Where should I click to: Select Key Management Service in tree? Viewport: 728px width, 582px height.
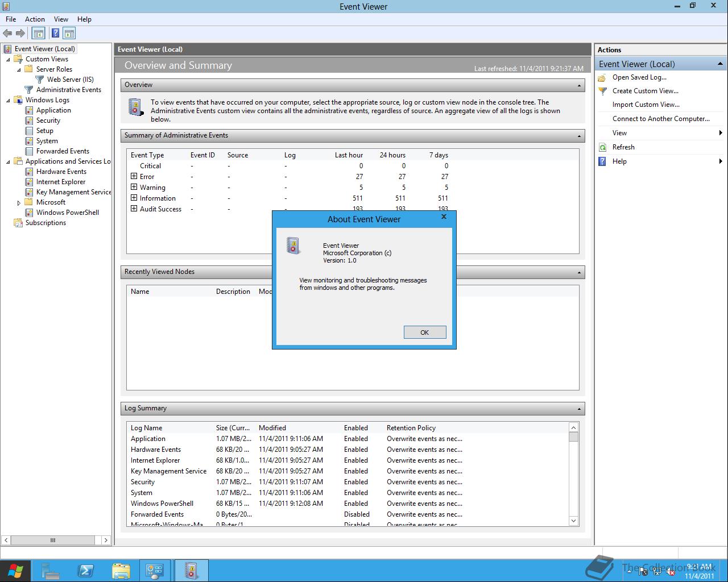73,192
